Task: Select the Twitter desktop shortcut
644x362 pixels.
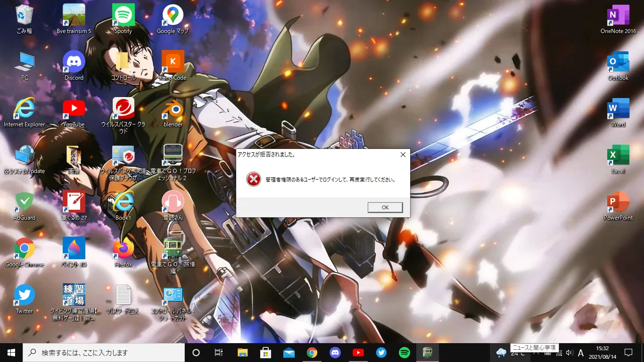Action: tap(25, 299)
